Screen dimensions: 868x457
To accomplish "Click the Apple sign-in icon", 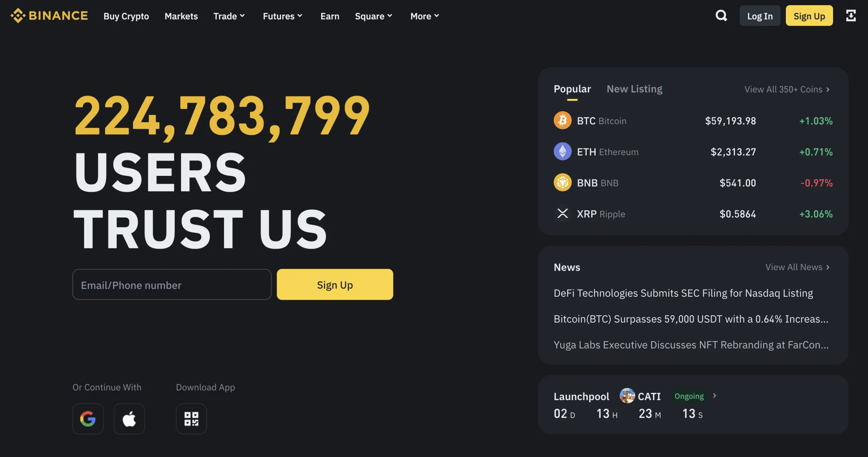I will (129, 419).
